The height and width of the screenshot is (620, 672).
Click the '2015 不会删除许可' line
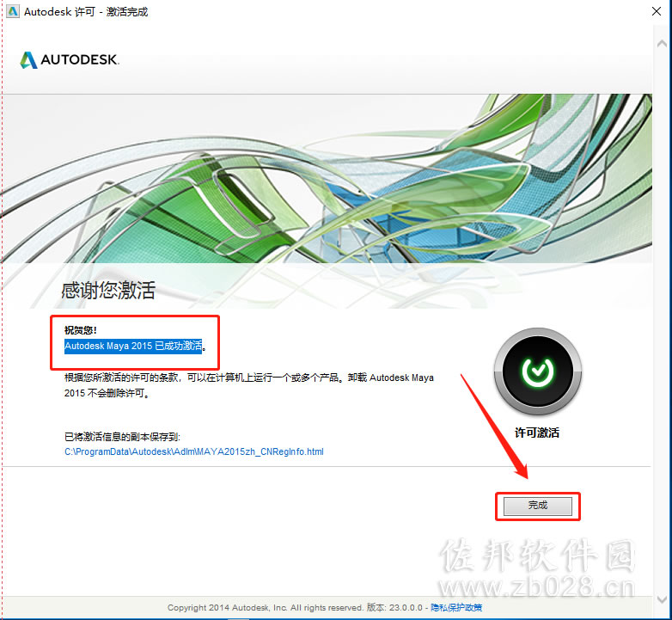coord(107,393)
